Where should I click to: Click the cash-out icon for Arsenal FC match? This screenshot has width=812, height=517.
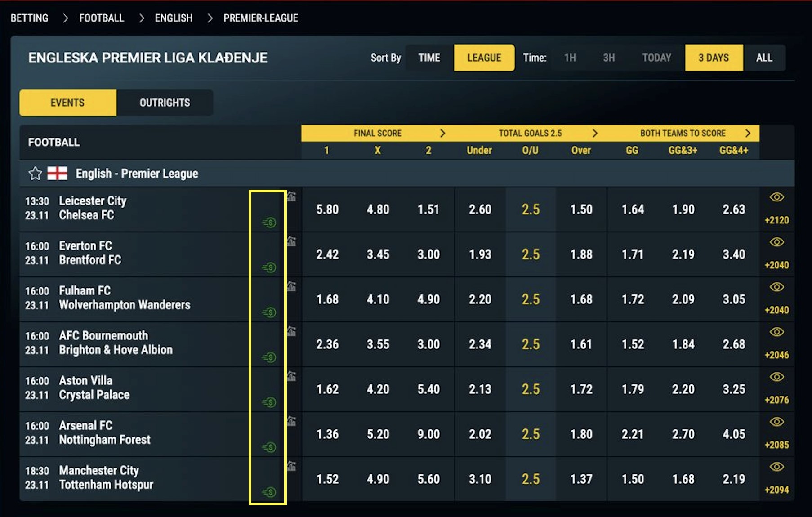coord(269,447)
